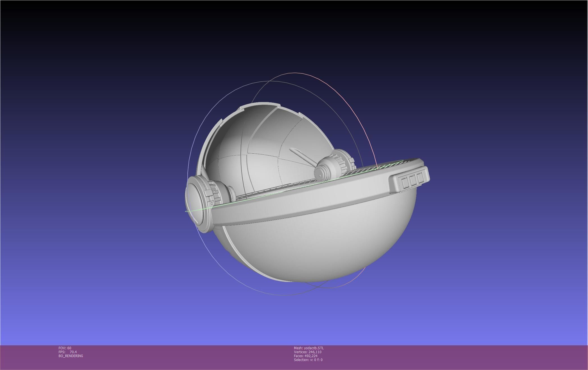Click the BO_RENDERING status text
Screen dimensions: 588x370
[x=71, y=356]
